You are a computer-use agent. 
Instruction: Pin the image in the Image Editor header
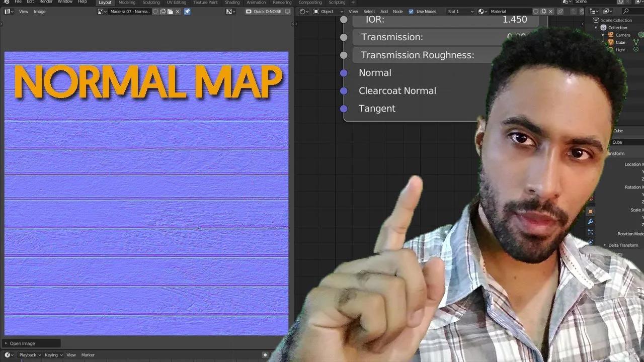click(x=187, y=11)
